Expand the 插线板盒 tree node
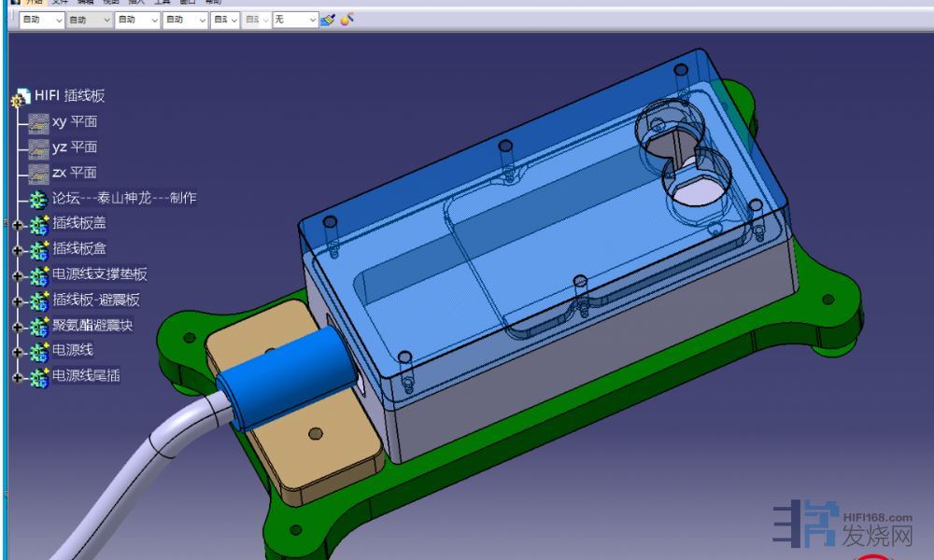The height and width of the screenshot is (560, 934). coord(17,250)
